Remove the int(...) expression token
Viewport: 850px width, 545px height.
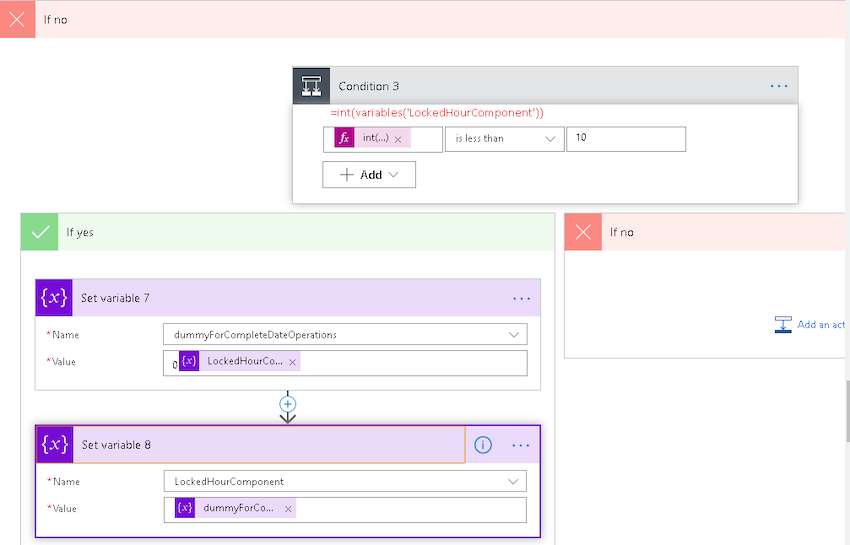398,139
